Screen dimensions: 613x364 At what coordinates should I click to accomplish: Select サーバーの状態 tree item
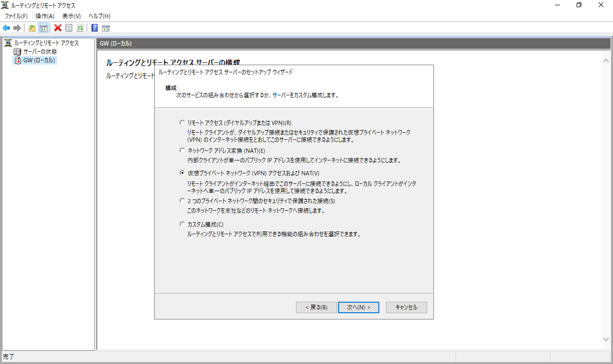tap(40, 52)
